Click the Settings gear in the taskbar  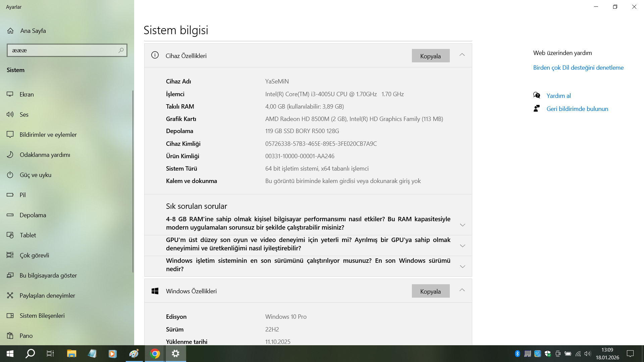click(175, 354)
